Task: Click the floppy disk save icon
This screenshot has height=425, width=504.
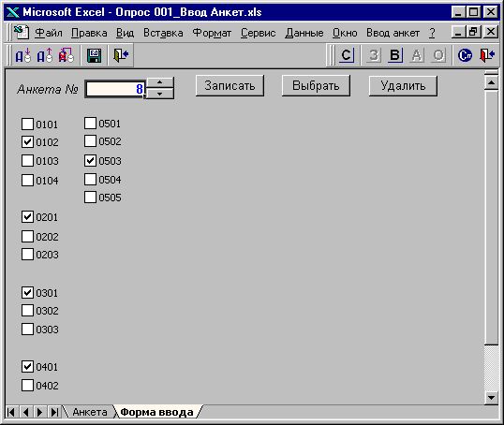Action: (x=95, y=56)
